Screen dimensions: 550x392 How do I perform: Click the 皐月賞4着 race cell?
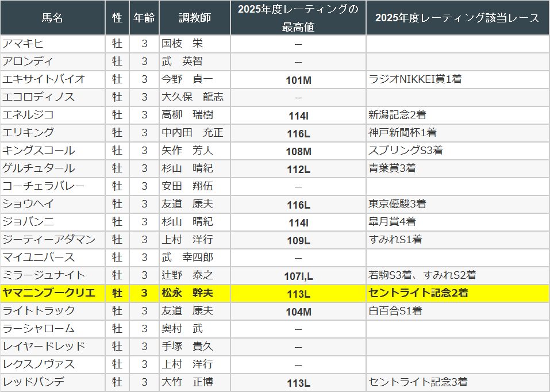click(x=392, y=222)
